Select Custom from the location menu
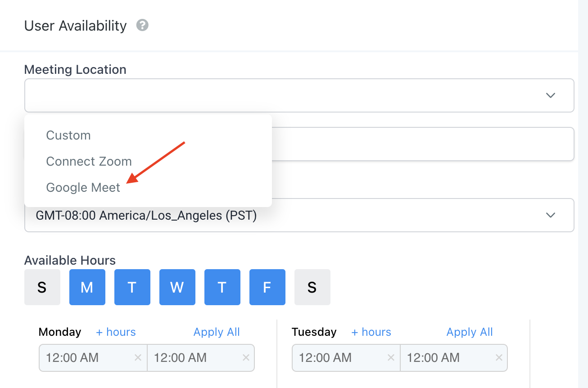 pyautogui.click(x=68, y=135)
